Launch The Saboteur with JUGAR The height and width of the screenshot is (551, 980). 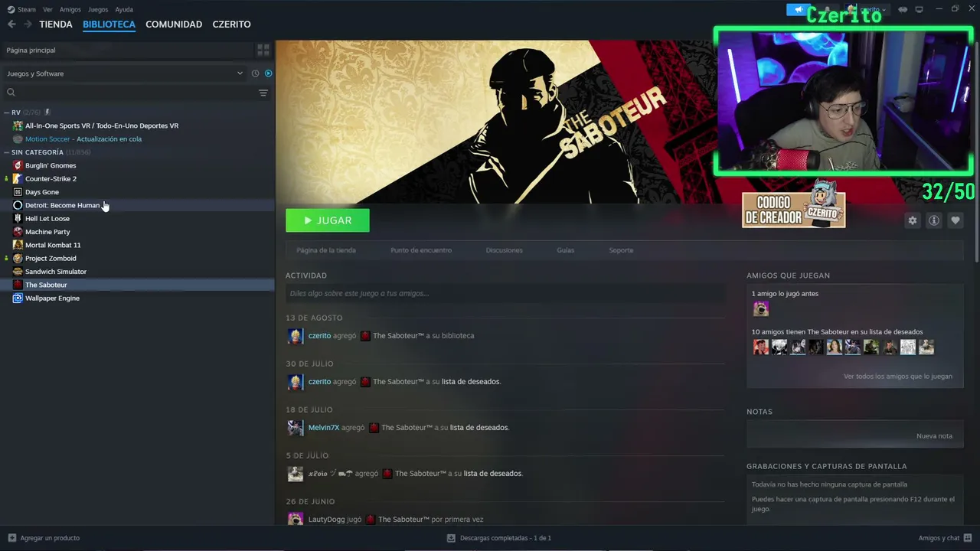[328, 220]
